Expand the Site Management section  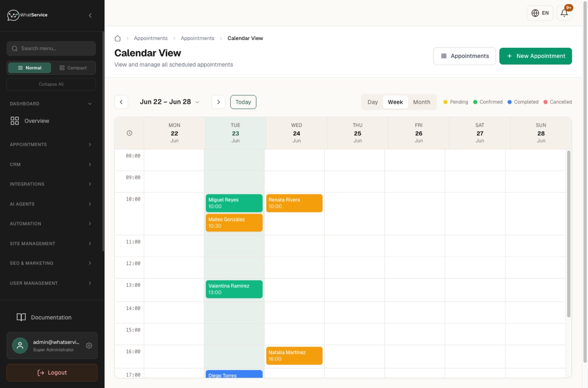coord(51,243)
